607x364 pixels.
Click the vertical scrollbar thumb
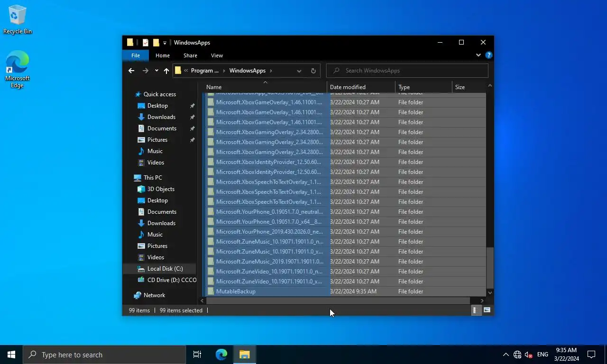point(490,267)
